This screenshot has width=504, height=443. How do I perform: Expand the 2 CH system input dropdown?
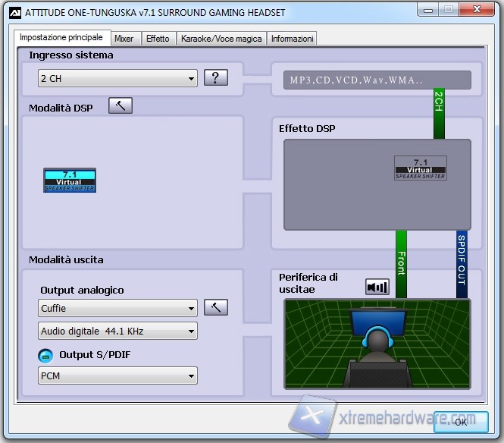click(117, 78)
